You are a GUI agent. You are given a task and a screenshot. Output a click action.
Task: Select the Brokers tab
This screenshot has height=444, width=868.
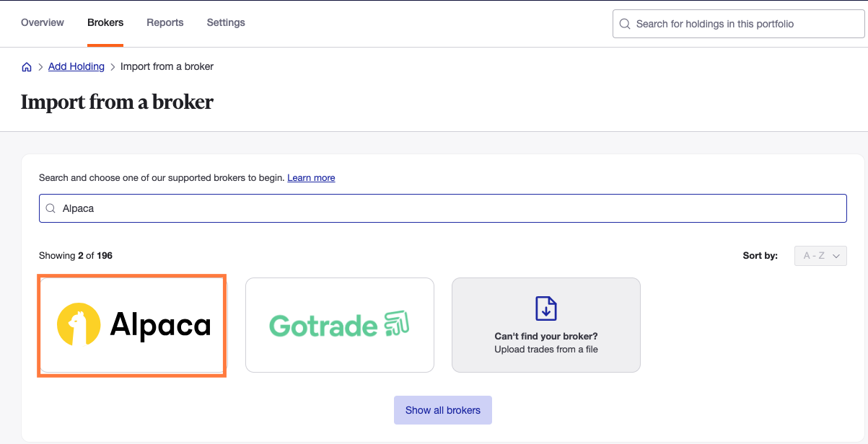[x=105, y=22]
